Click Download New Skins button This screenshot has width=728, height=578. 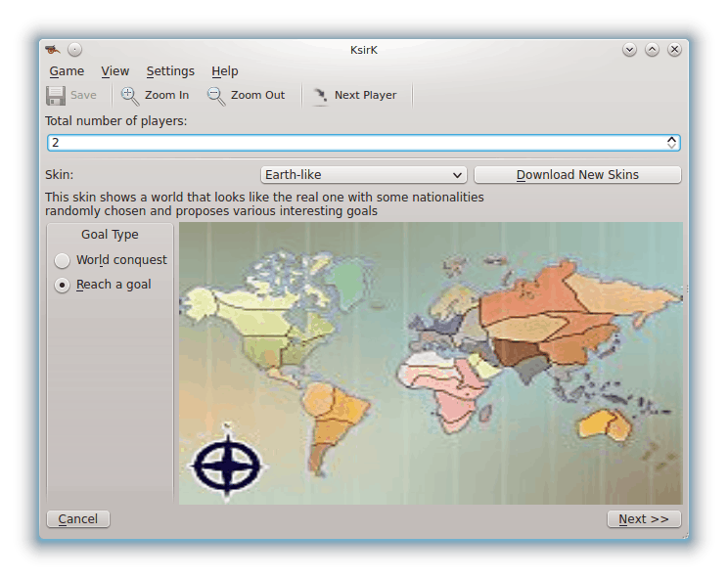click(577, 175)
